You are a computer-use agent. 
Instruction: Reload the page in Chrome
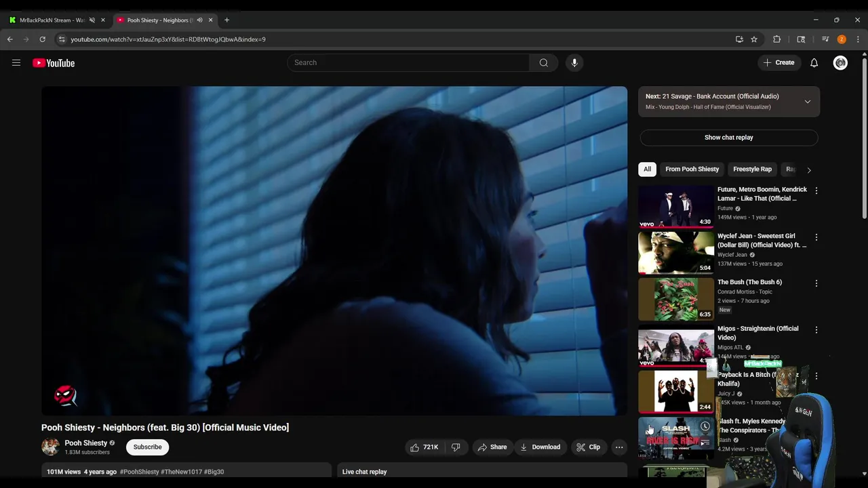coord(43,39)
